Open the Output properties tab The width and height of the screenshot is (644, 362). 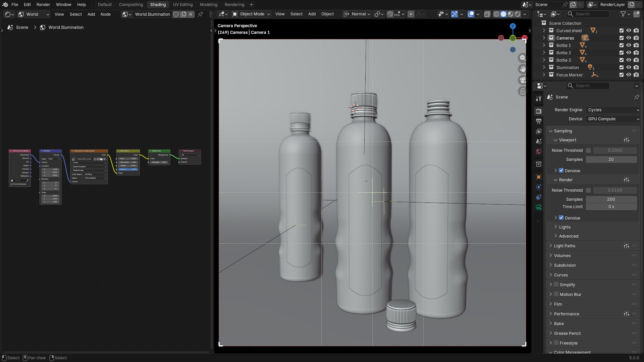click(x=539, y=121)
